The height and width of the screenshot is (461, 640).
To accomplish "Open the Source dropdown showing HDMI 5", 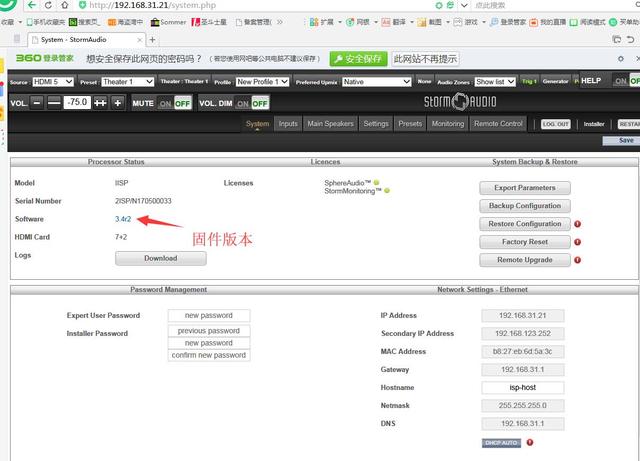I will pyautogui.click(x=51, y=81).
